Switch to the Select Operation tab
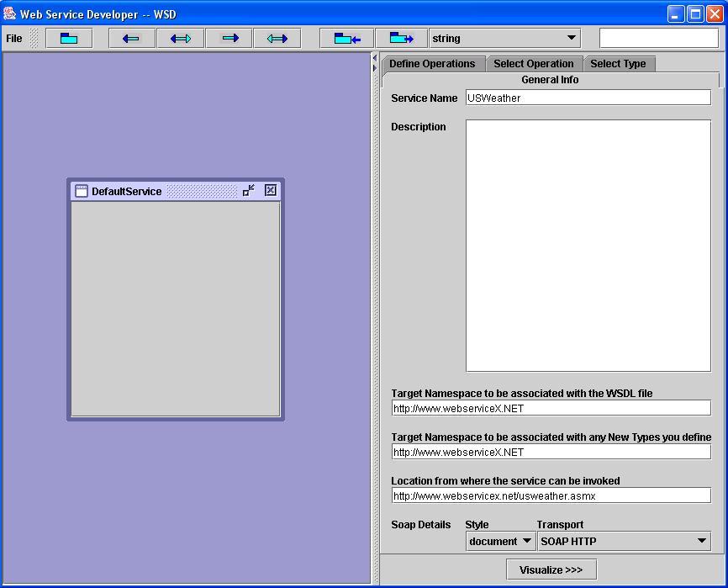The height and width of the screenshot is (588, 728). [x=534, y=64]
